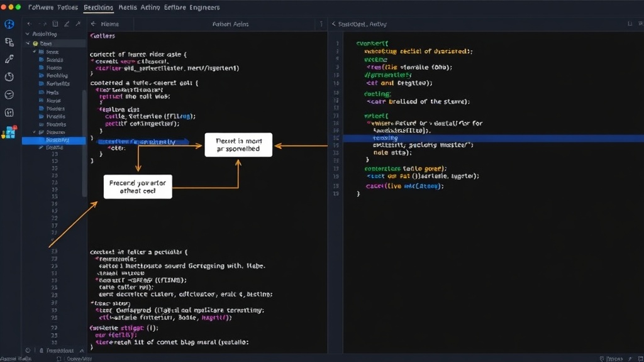Click the top-right corner lines icon
644x362 pixels.
click(640, 24)
